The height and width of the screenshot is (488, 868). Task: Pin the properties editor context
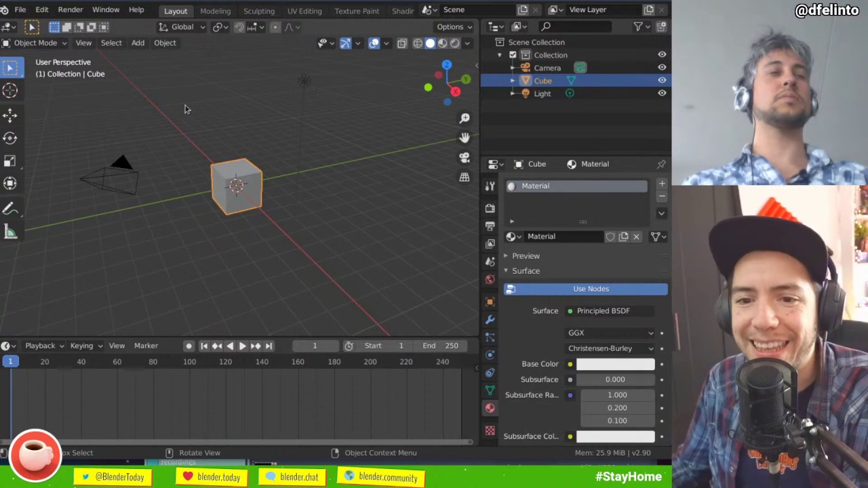click(661, 164)
